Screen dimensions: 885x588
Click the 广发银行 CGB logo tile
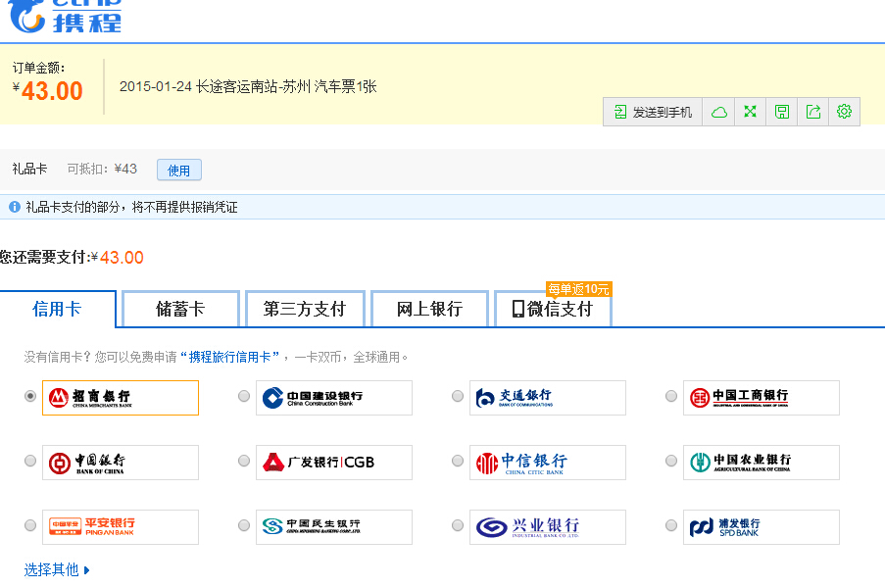pyautogui.click(x=334, y=463)
